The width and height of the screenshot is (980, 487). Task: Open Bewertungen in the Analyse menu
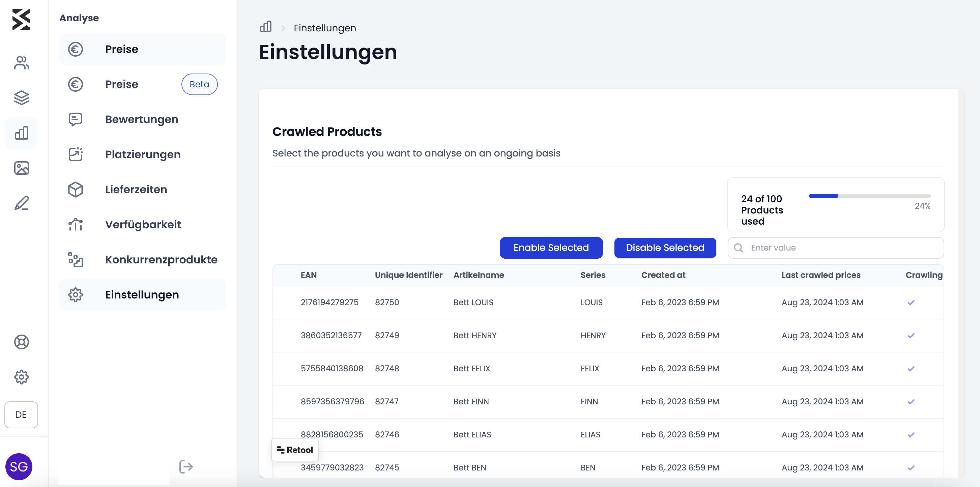point(142,119)
